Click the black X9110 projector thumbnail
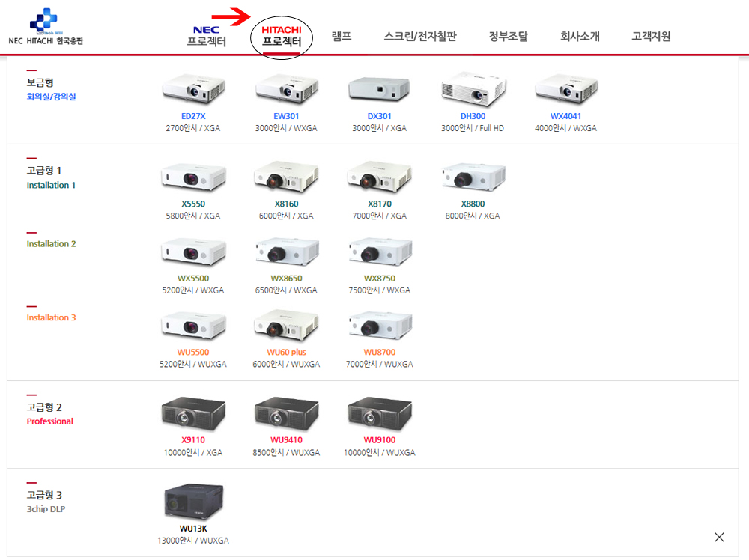This screenshot has width=749, height=560. (193, 413)
